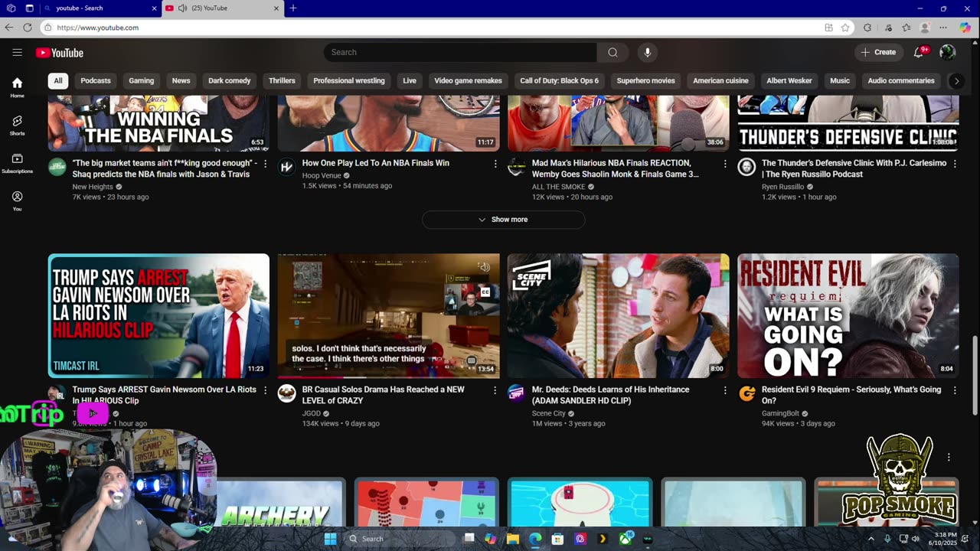Open ALL THE SMOKE channel name
Screen dimensions: 980x551
[x=558, y=187]
